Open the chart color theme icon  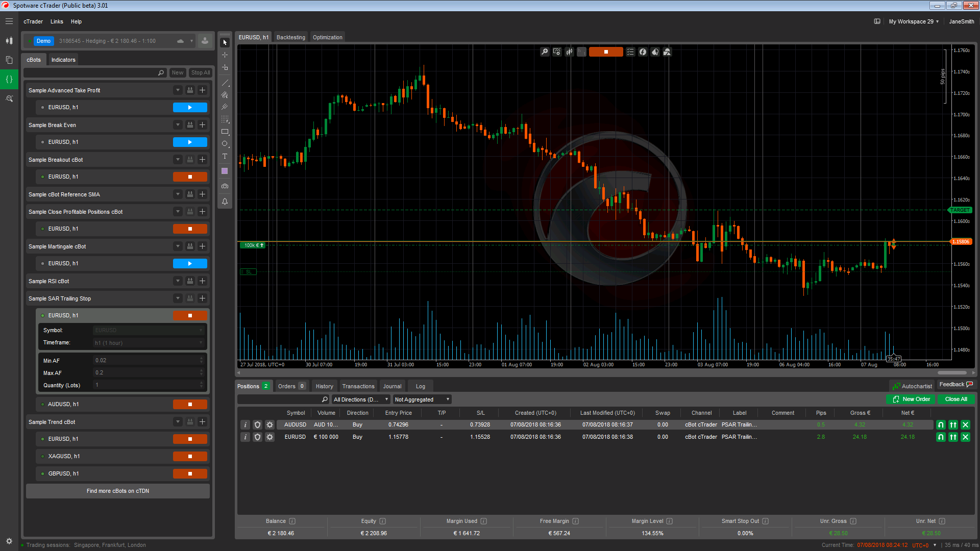pos(655,52)
